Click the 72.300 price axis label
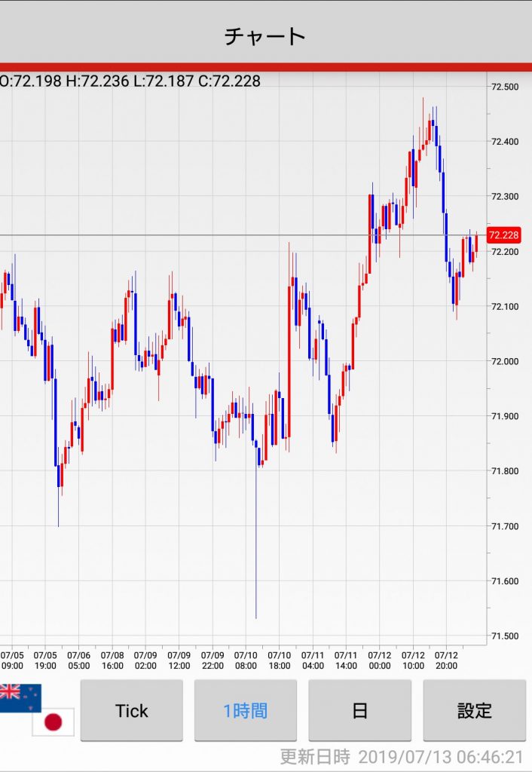532x772 pixels. tap(504, 196)
